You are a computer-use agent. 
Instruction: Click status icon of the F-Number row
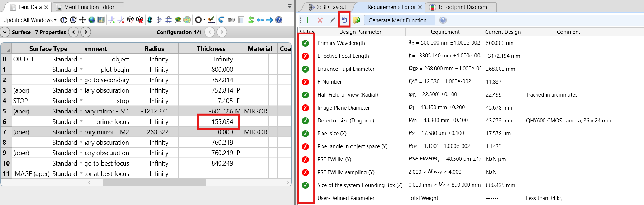click(305, 82)
